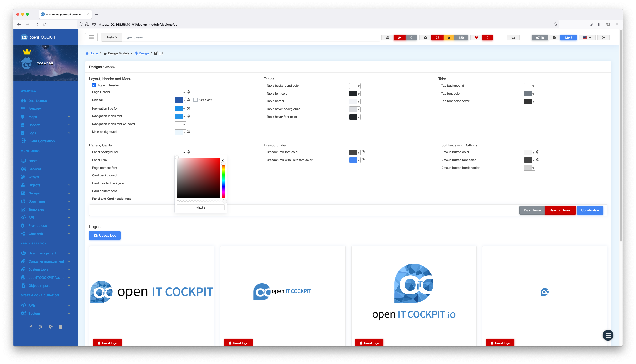Click the hue slider in the color picker
The width and height of the screenshot is (636, 364).
click(x=223, y=180)
